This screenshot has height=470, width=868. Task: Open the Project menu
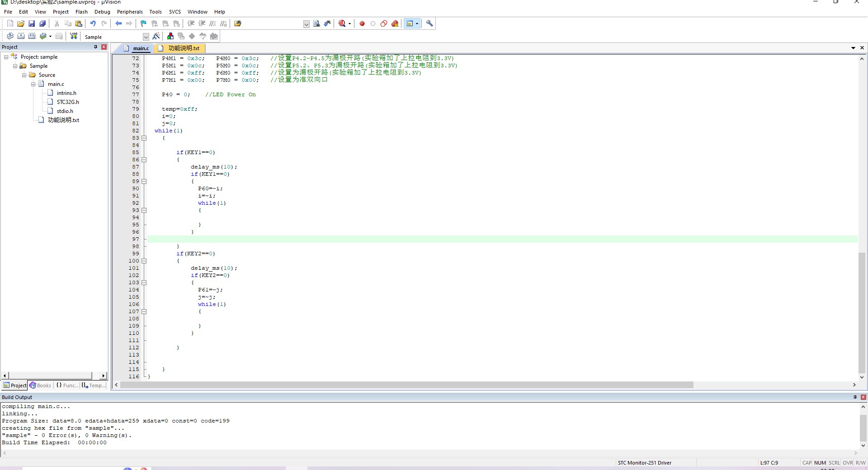click(61, 12)
